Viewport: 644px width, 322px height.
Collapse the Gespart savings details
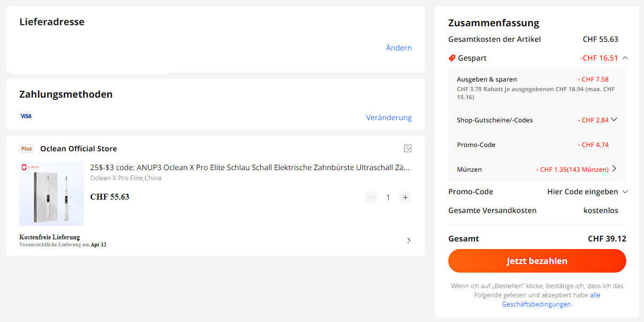(x=625, y=58)
